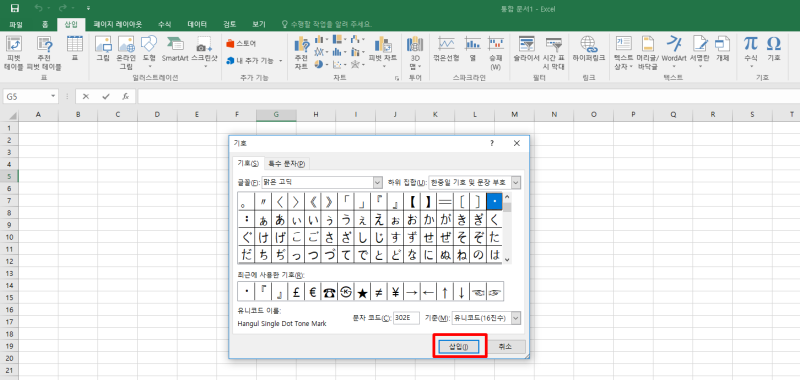Switch to the Formulas (수식) ribbon tab

coord(164,24)
